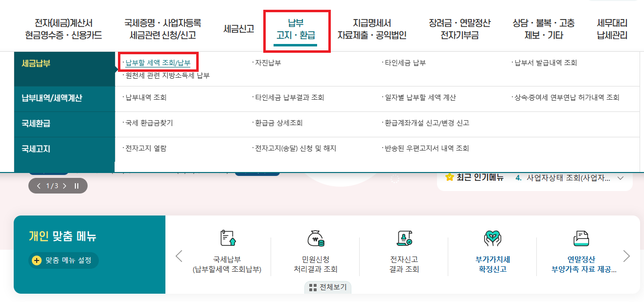644x302 pixels.
Task: Expand the 최근 인기메뉴 list chevron
Action: pos(620,179)
